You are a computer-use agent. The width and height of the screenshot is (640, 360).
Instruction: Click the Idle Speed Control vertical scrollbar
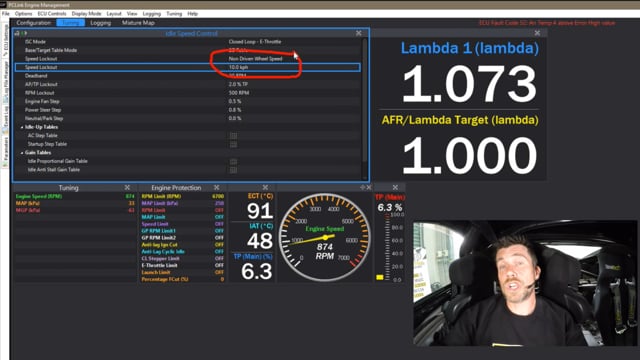pyautogui.click(x=364, y=108)
